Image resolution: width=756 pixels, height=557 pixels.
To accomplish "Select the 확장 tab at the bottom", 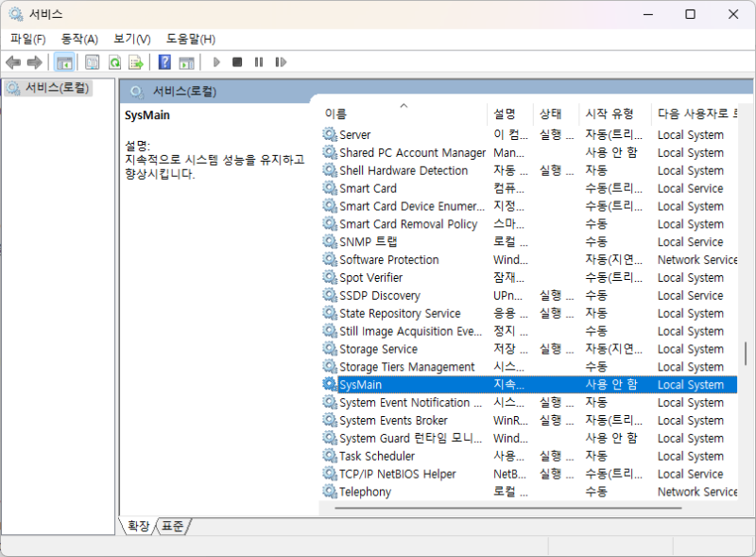I will 138,526.
